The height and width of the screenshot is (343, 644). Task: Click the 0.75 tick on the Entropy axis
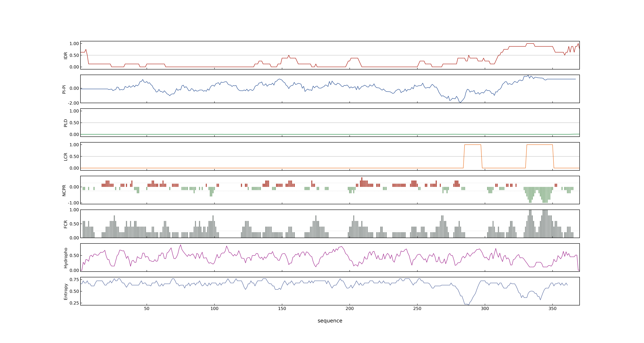(74, 280)
